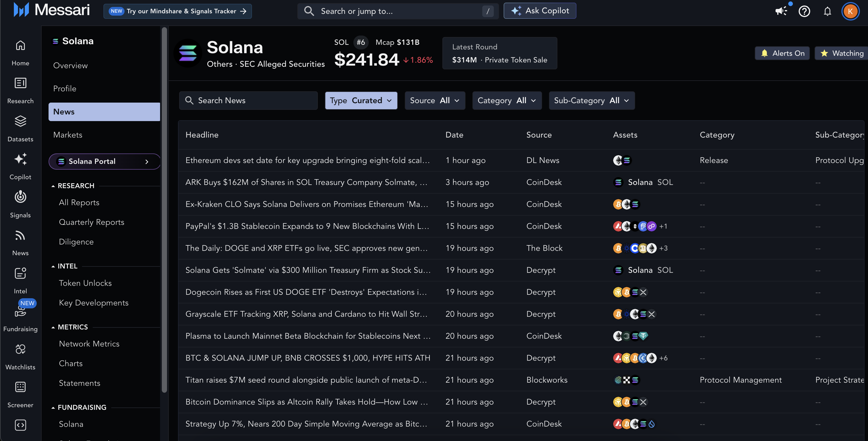
Task: Open the help question mark icon
Action: click(804, 11)
